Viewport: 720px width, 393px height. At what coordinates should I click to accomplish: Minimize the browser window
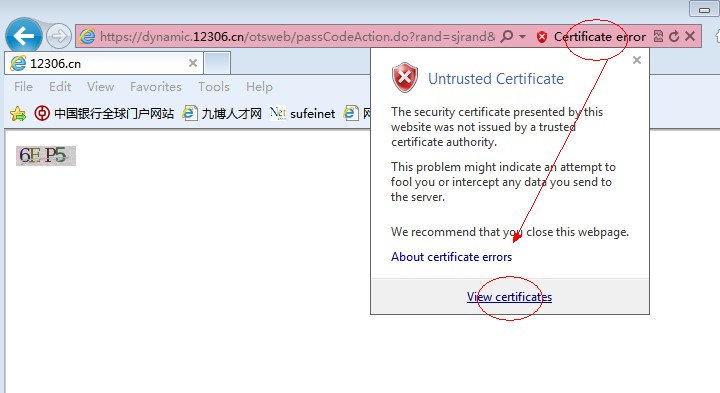click(704, 9)
